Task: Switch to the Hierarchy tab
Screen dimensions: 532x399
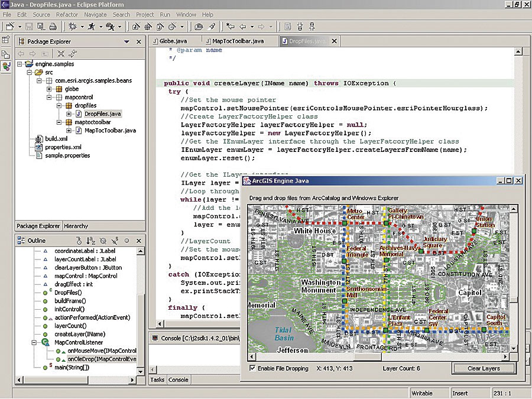Action: (x=76, y=226)
